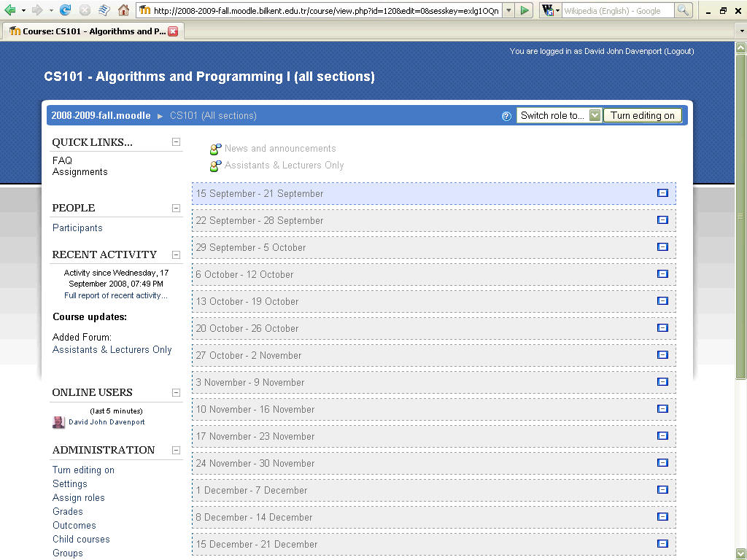
Task: Go back with the browser back arrow
Action: click(x=10, y=10)
